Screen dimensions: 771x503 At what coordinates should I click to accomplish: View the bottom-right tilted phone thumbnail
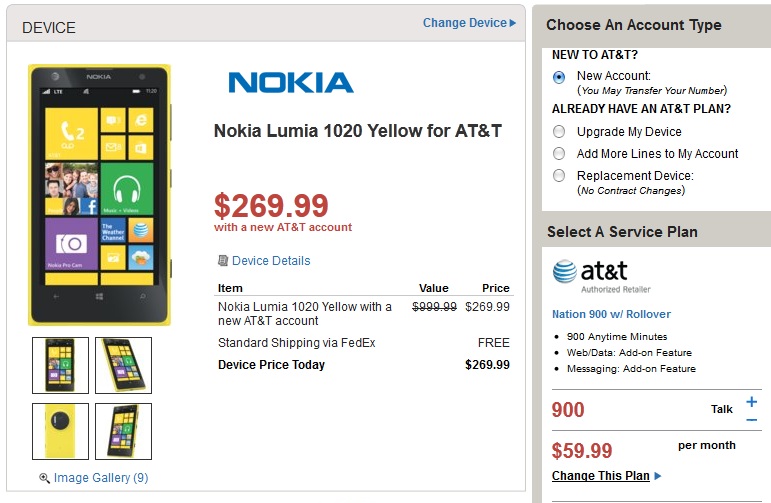(x=123, y=431)
